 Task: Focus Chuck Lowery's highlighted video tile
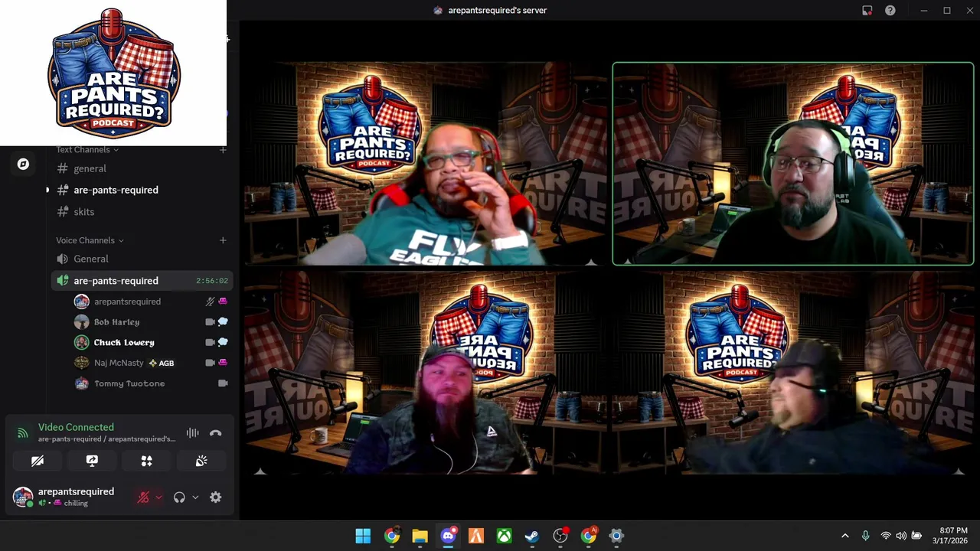793,165
